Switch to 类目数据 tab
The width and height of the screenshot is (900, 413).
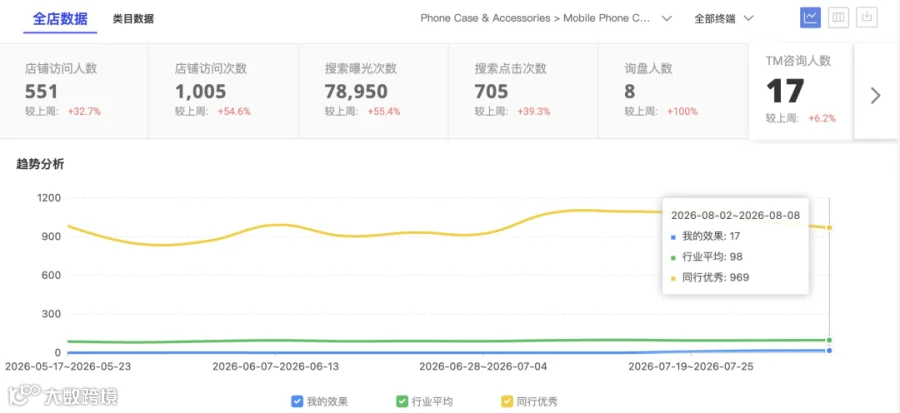tap(133, 19)
